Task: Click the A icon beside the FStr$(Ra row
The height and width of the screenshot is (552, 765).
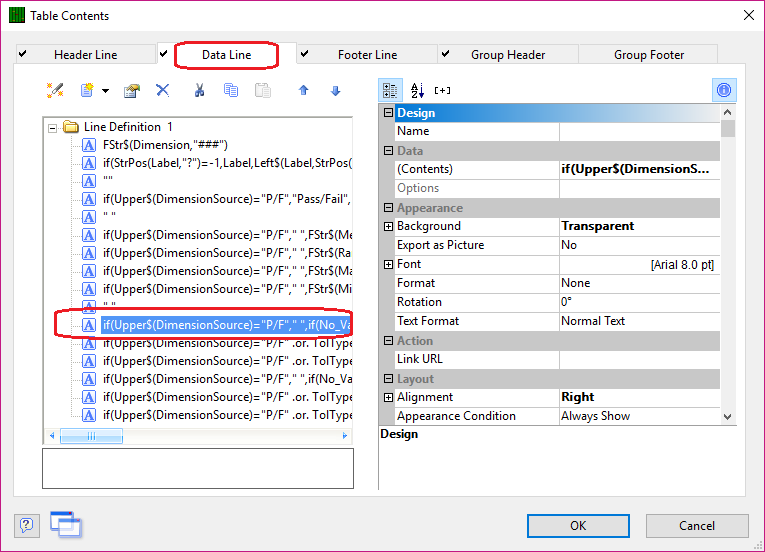Action: 89,253
